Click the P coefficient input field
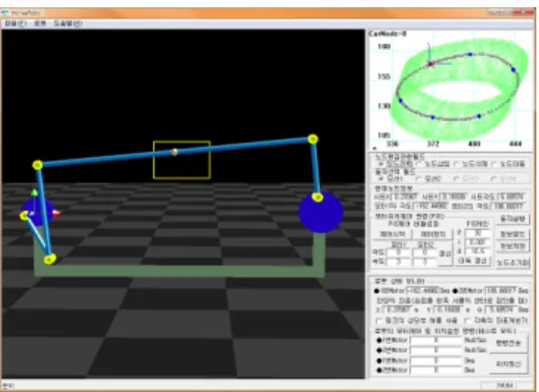Image resolution: width=539 pixels, height=392 pixels. point(477,233)
